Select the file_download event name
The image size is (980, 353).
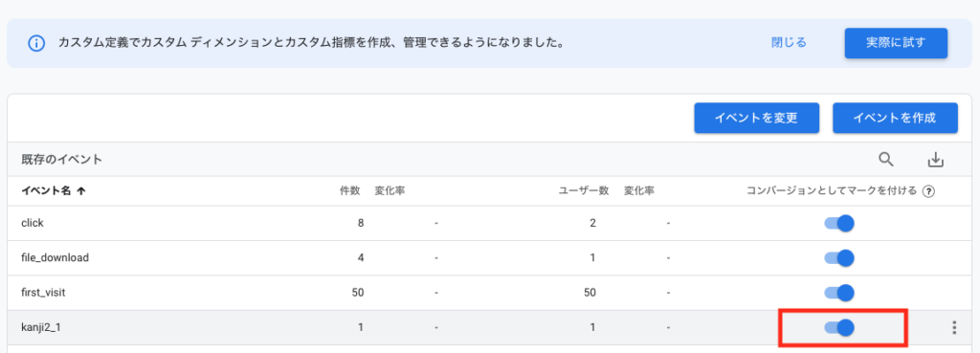pos(55,257)
